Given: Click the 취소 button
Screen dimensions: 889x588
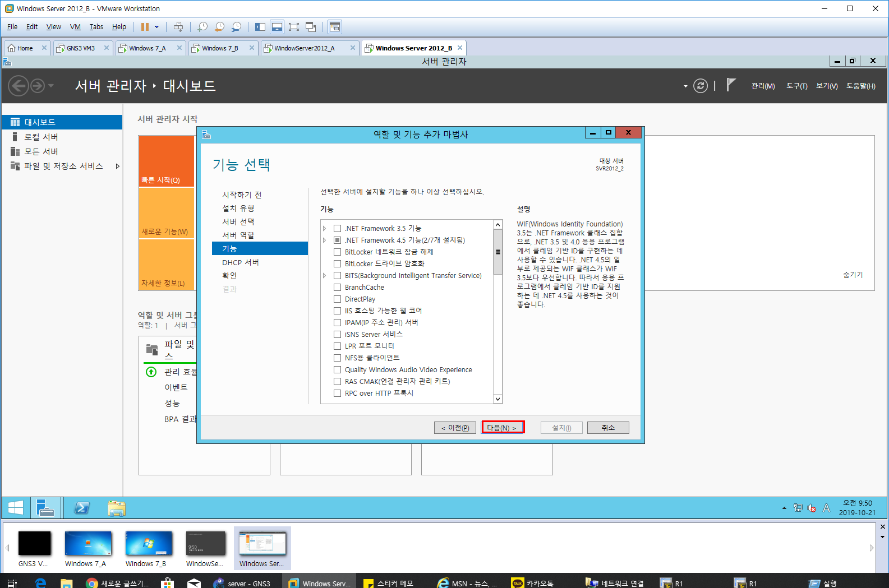Looking at the screenshot, I should coord(608,428).
